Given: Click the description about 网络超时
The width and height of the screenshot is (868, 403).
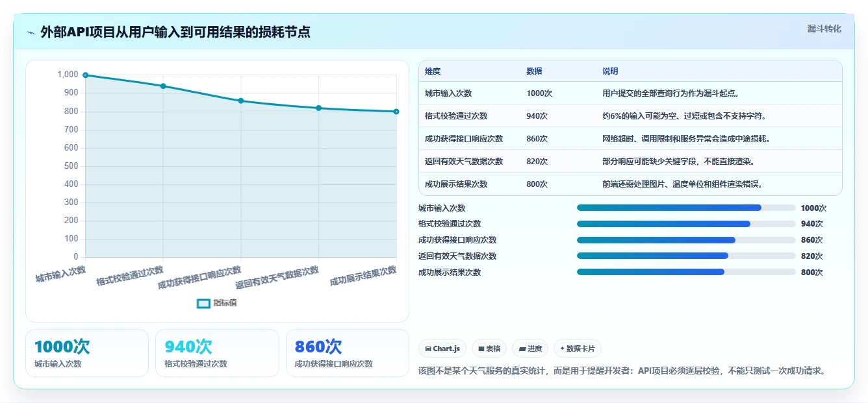Looking at the screenshot, I should (687, 139).
